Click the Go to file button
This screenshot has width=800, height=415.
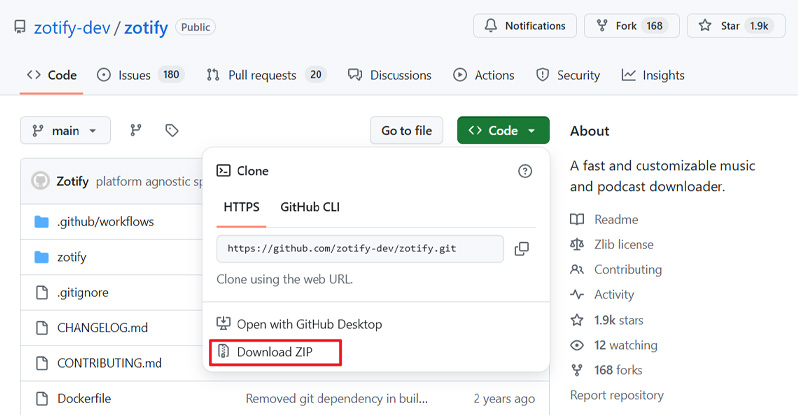pyautogui.click(x=406, y=130)
